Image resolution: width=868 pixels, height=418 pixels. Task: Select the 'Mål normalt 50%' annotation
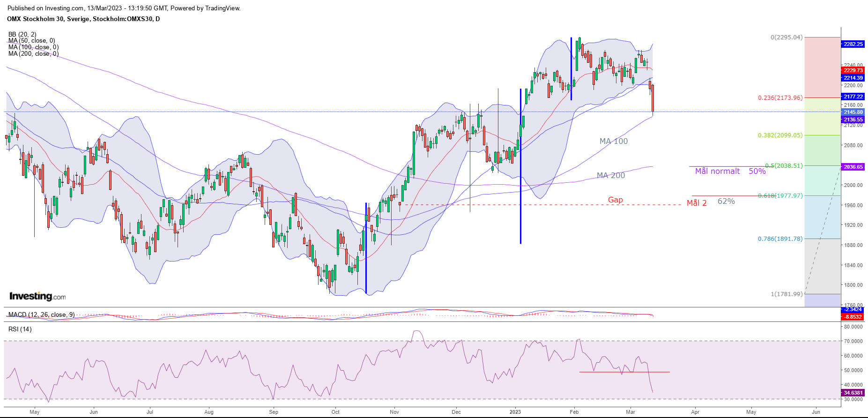(x=730, y=172)
